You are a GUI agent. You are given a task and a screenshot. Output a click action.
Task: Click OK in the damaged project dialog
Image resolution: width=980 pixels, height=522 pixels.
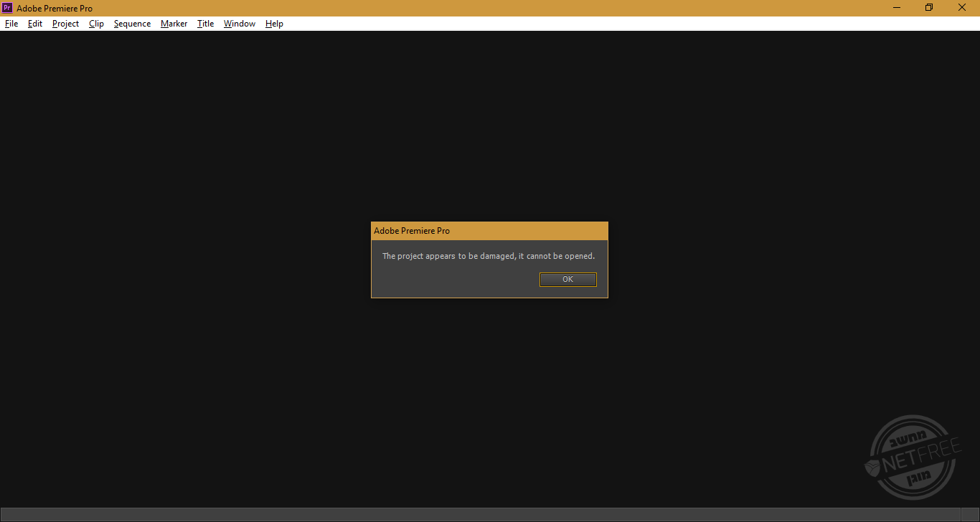point(567,280)
